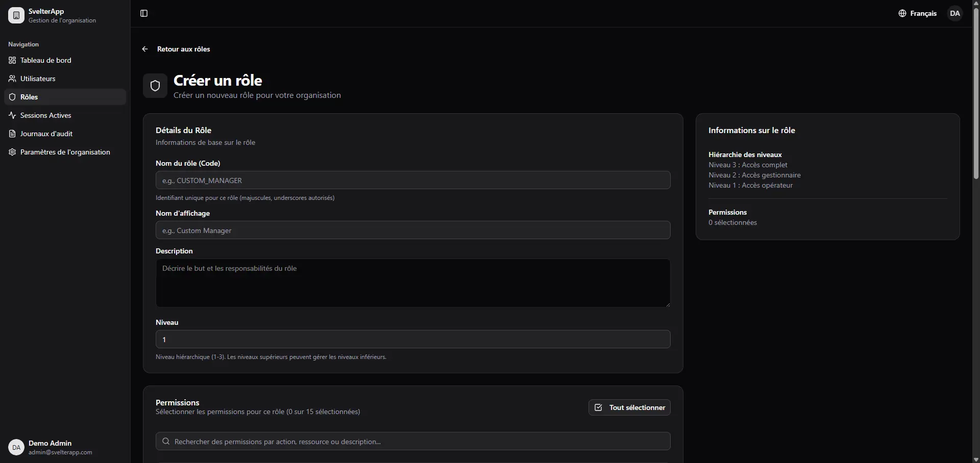Open Journaux d'audit via its document icon
The image size is (980, 463).
coord(11,134)
